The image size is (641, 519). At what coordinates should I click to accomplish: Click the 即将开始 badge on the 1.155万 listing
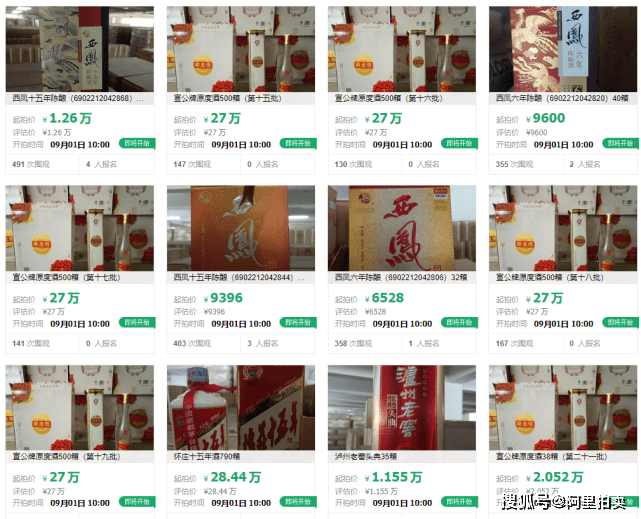459,501
